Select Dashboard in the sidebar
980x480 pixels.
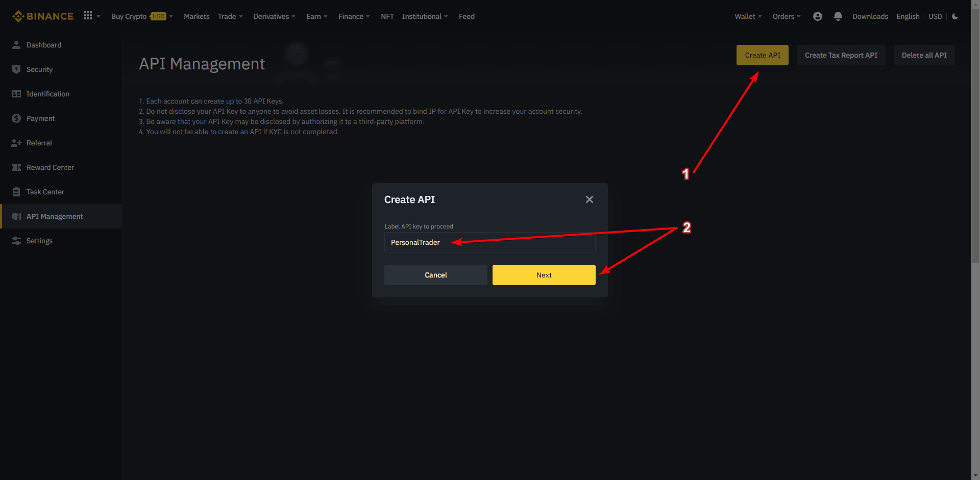tap(44, 45)
